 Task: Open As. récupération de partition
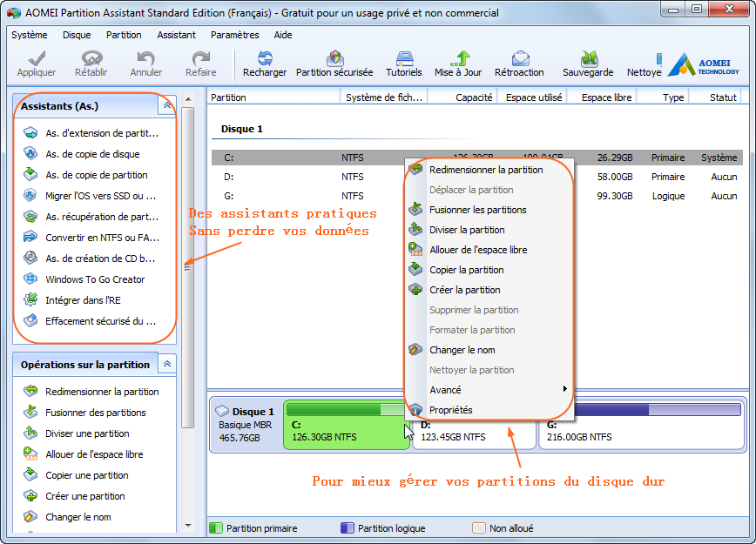[91, 217]
